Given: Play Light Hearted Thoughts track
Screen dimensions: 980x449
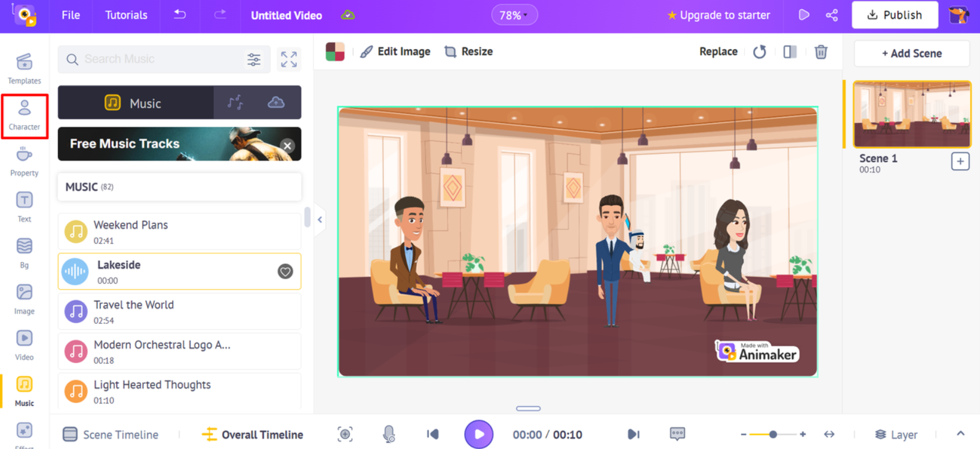Looking at the screenshot, I should (76, 391).
